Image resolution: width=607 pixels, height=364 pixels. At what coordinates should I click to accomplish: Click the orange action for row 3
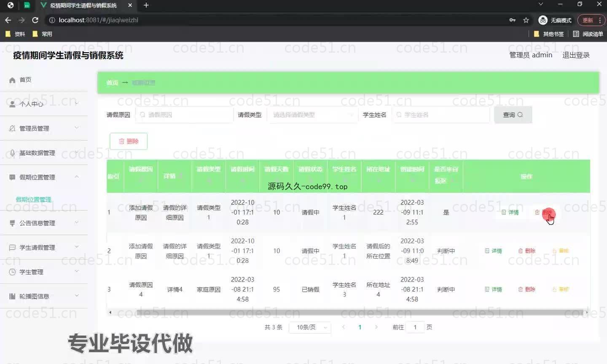click(561, 289)
